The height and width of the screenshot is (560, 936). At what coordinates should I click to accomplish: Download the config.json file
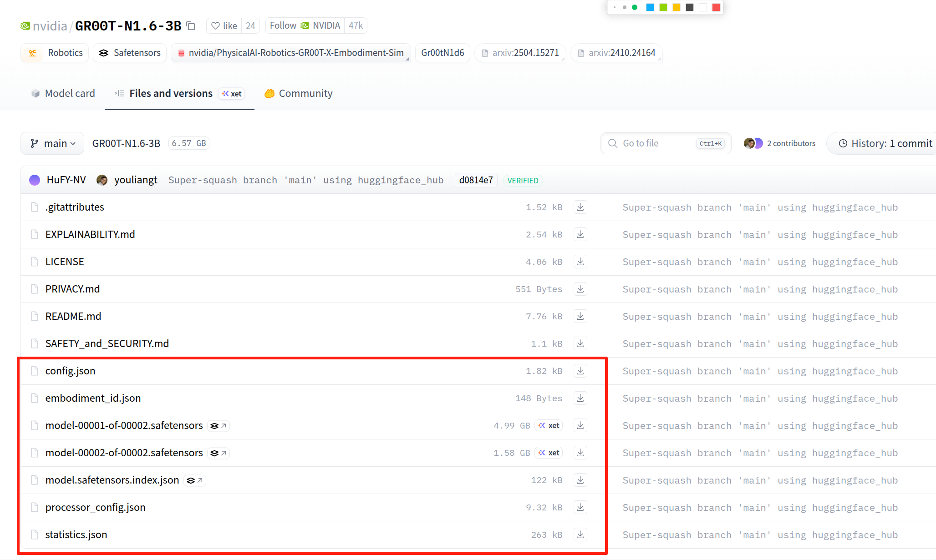[580, 371]
